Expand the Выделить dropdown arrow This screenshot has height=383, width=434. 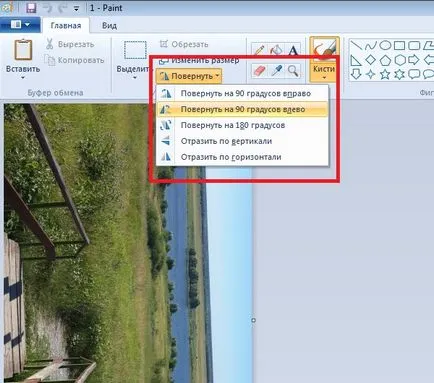tap(135, 78)
